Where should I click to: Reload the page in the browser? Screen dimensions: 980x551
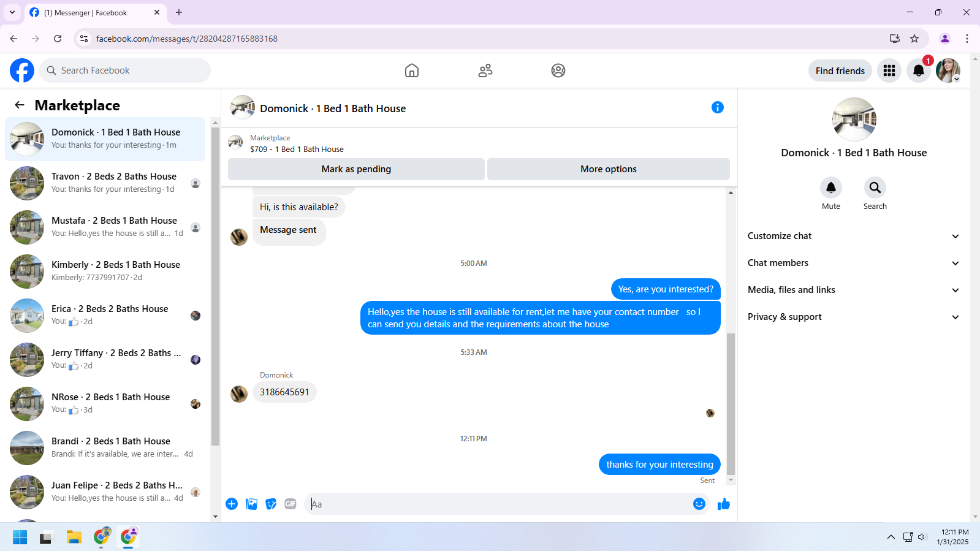tap(58, 39)
